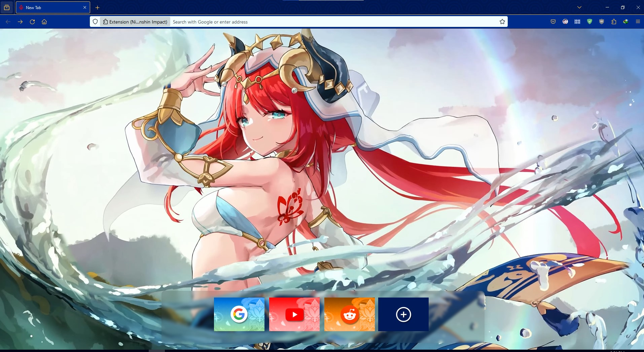644x352 pixels.
Task: Add a new shortcut tile
Action: click(x=403, y=314)
